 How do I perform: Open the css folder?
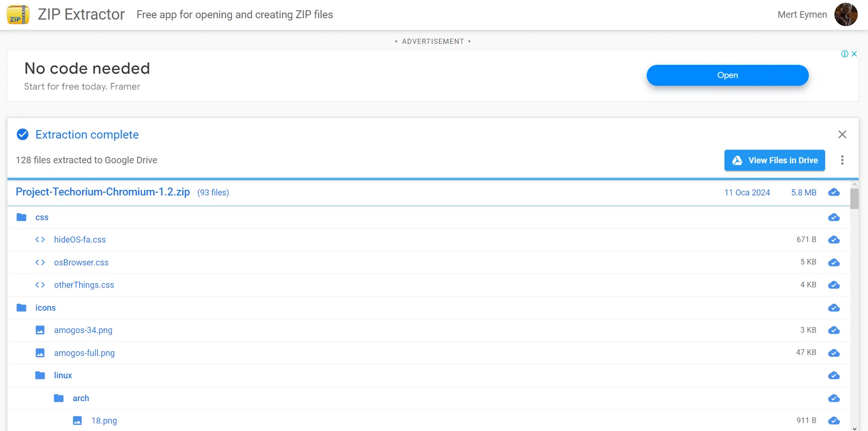click(42, 217)
